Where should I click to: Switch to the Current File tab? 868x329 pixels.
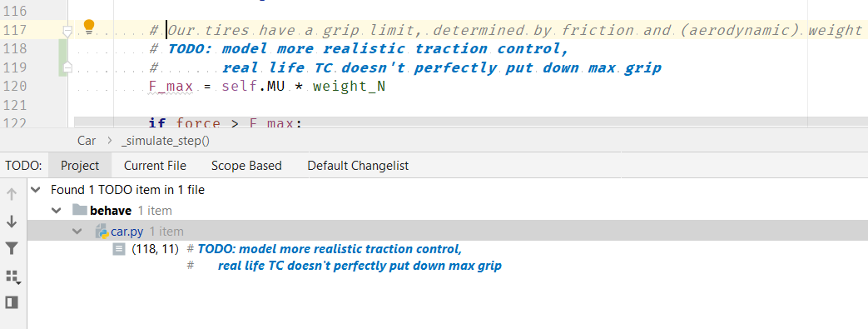pyautogui.click(x=155, y=166)
